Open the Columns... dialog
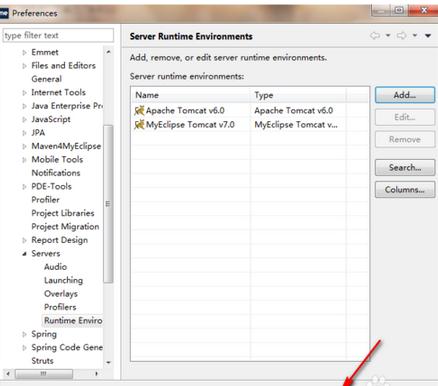This screenshot has height=386, width=438. click(x=405, y=190)
